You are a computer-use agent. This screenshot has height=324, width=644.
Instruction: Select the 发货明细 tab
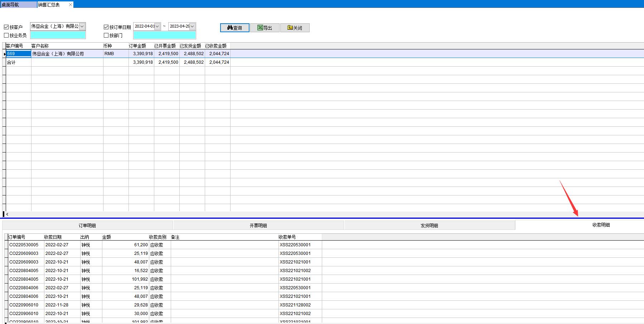pyautogui.click(x=429, y=226)
